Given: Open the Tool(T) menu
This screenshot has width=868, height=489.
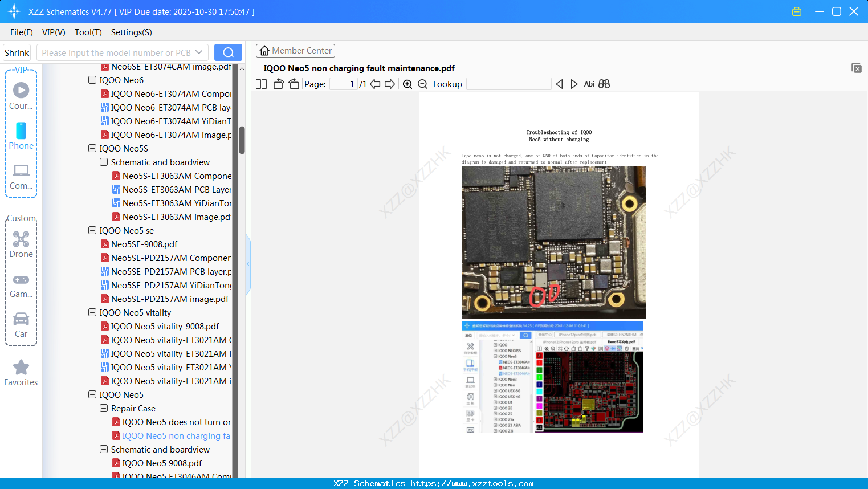Looking at the screenshot, I should [88, 32].
